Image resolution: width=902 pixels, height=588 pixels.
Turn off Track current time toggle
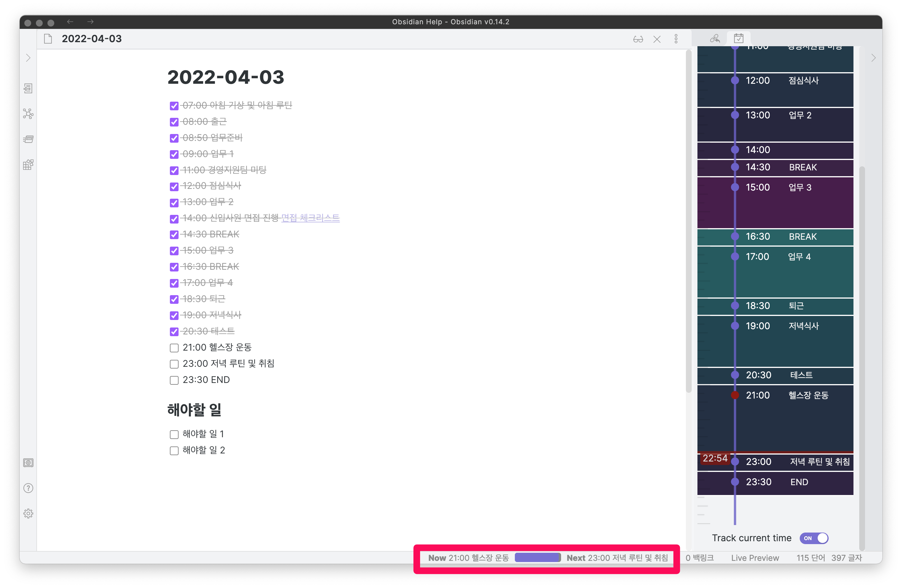(814, 538)
